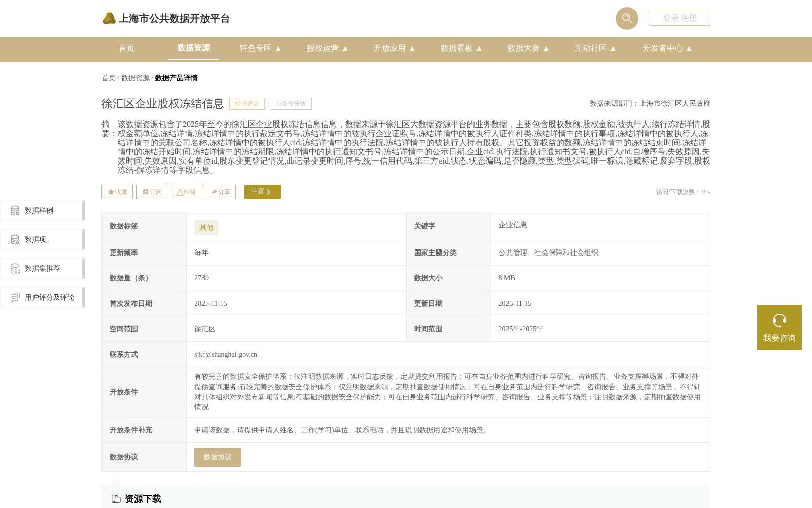Expand the 互动社区 menu arrow

click(x=613, y=48)
